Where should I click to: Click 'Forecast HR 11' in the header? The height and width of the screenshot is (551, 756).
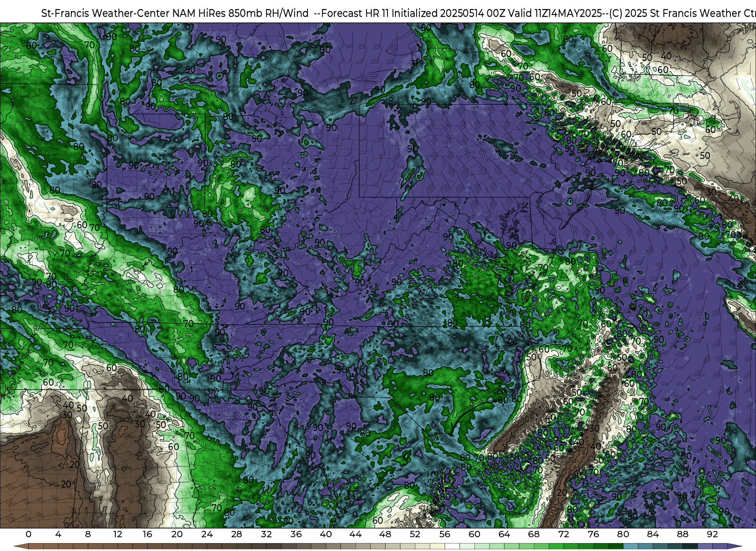pos(355,13)
